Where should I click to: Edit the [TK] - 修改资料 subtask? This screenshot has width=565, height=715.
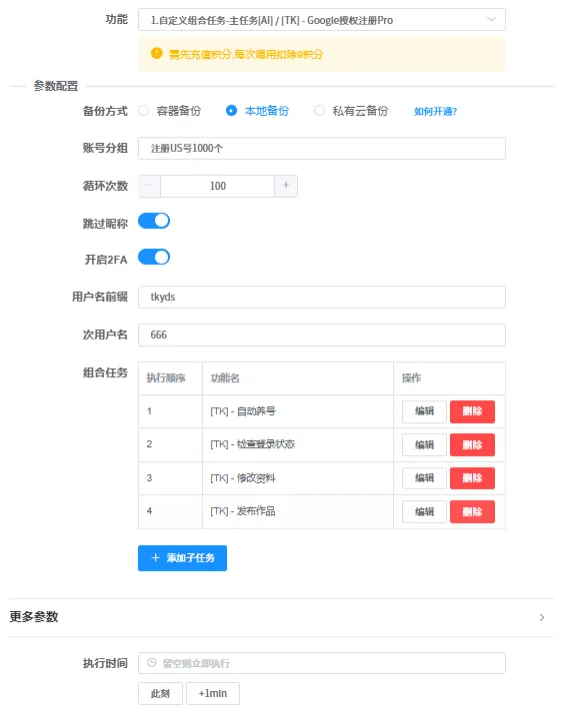point(424,478)
